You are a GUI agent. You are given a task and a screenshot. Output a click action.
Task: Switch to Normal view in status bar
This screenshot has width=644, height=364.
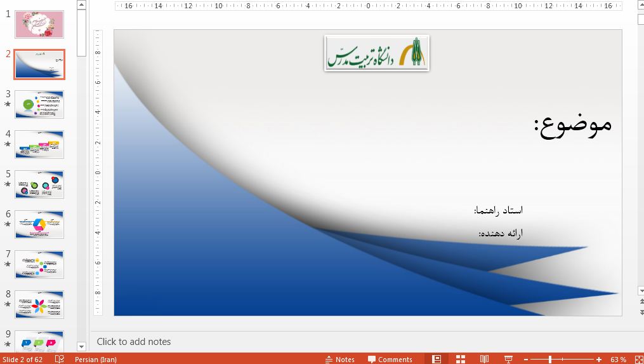[x=437, y=359]
